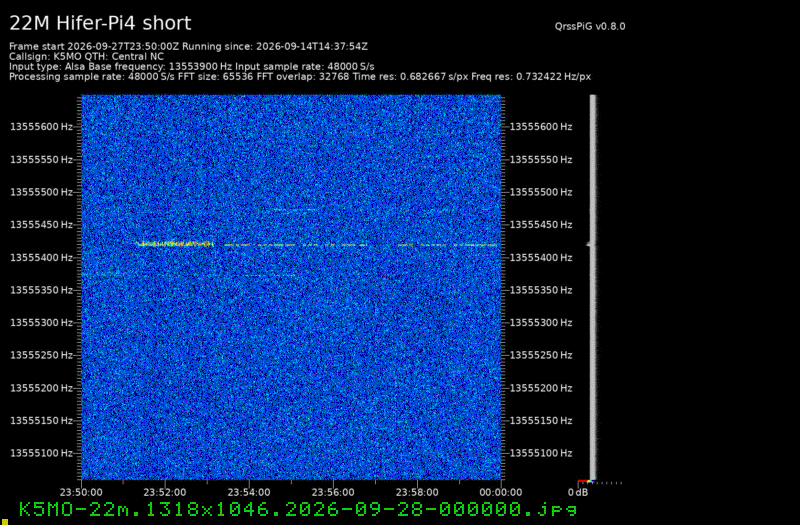This screenshot has height=525, width=800.
Task: Click the QrssPiG v0.8.0 version label
Action: point(590,26)
